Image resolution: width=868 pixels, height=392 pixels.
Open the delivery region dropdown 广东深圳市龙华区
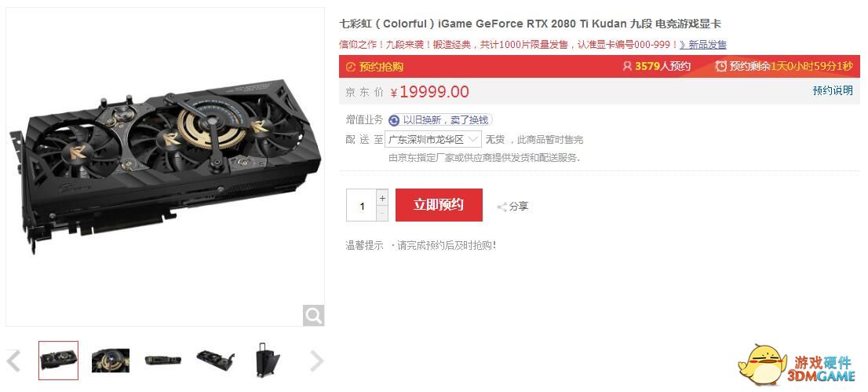point(433,139)
